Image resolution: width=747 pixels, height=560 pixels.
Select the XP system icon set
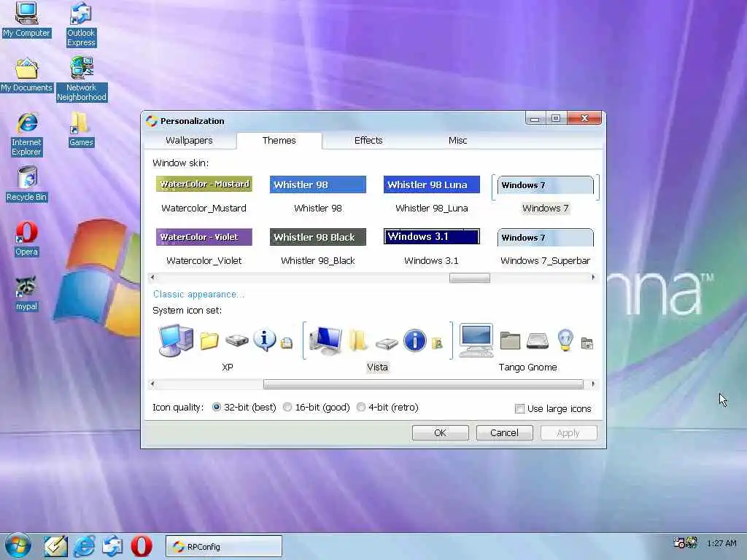[x=228, y=348]
